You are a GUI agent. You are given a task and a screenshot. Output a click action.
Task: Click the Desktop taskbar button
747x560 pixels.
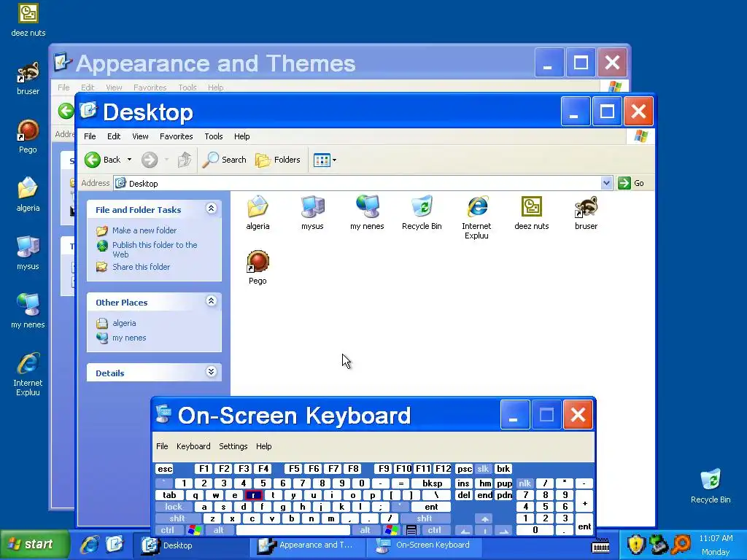(190, 545)
